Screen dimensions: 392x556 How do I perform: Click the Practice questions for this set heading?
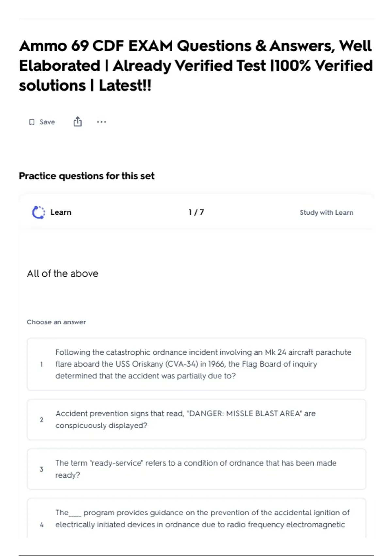tap(87, 176)
